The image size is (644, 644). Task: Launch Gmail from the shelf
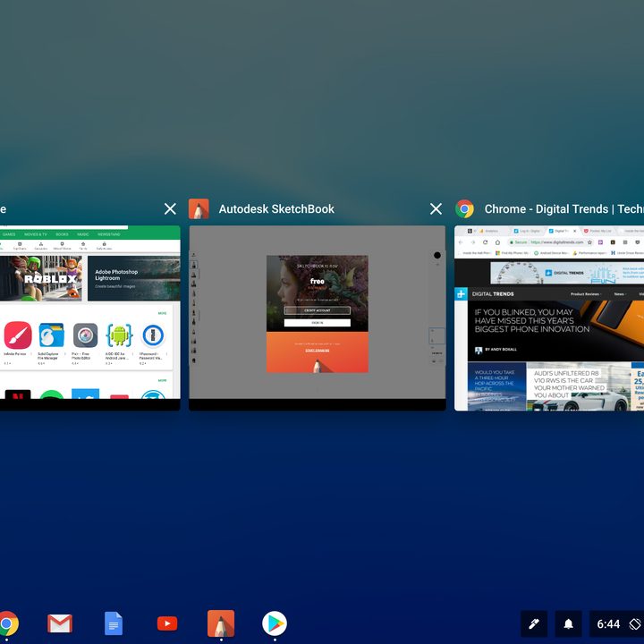tap(60, 623)
